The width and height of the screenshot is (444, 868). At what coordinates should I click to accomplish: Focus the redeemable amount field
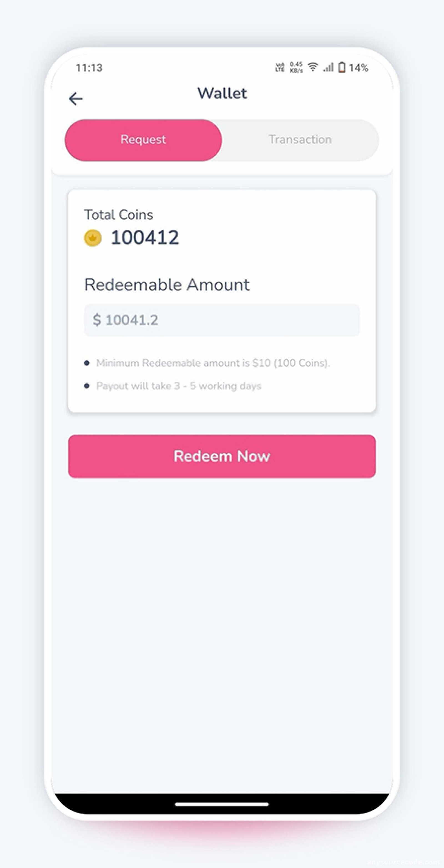(x=222, y=320)
